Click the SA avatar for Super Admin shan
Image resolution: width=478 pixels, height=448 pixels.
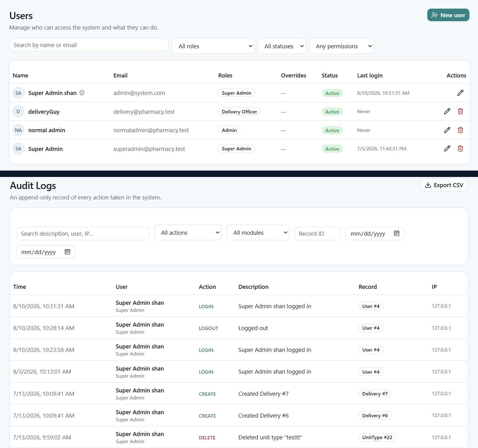click(x=18, y=93)
